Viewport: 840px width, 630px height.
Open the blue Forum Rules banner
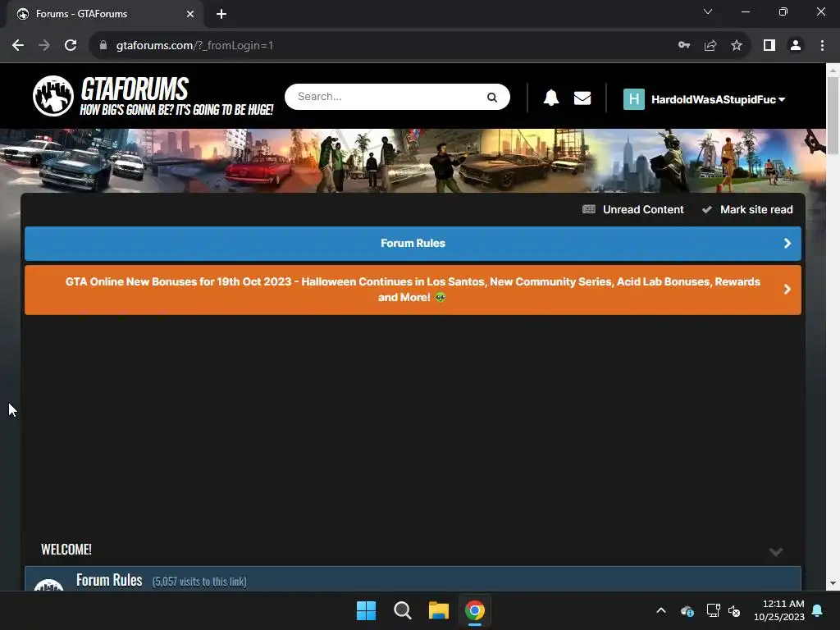click(413, 243)
